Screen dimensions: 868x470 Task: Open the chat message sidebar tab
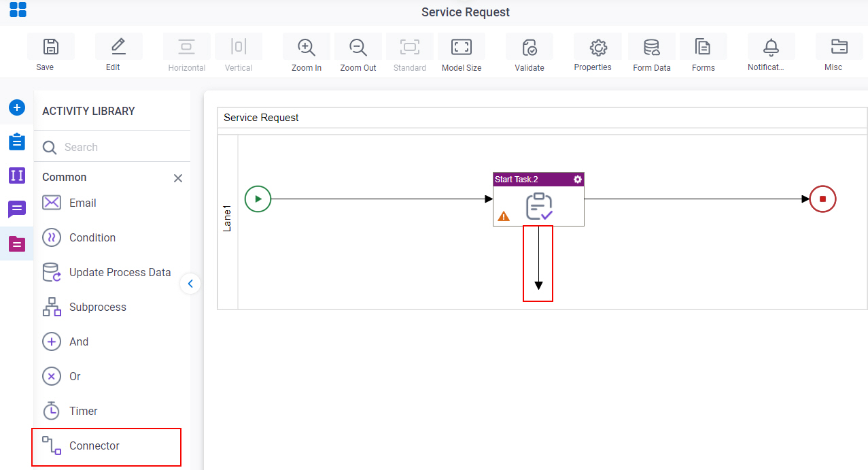[x=17, y=209]
